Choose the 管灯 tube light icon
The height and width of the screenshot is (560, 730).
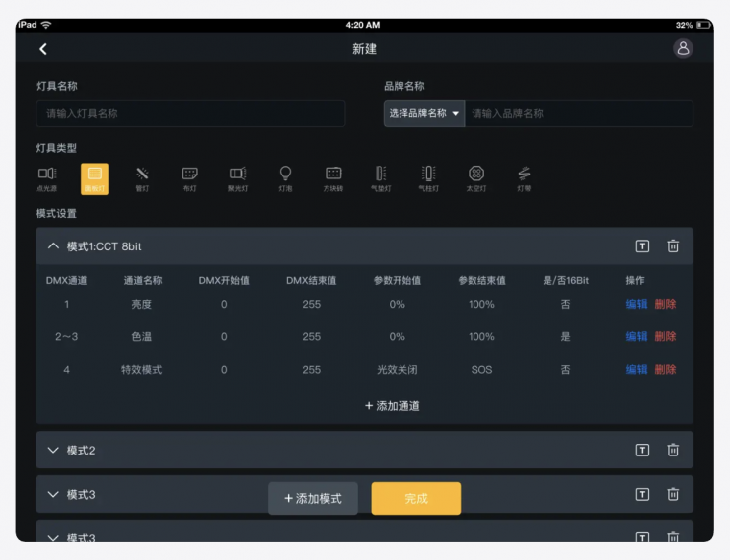142,177
